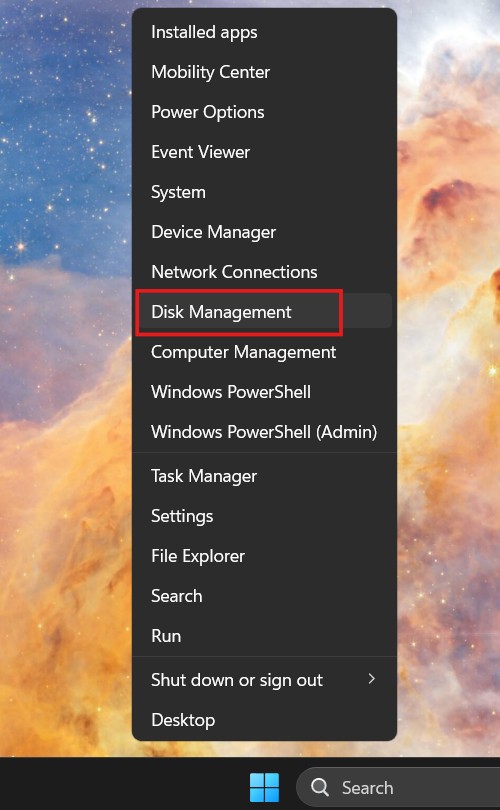
Task: Open Device Manager
Action: tap(264, 232)
